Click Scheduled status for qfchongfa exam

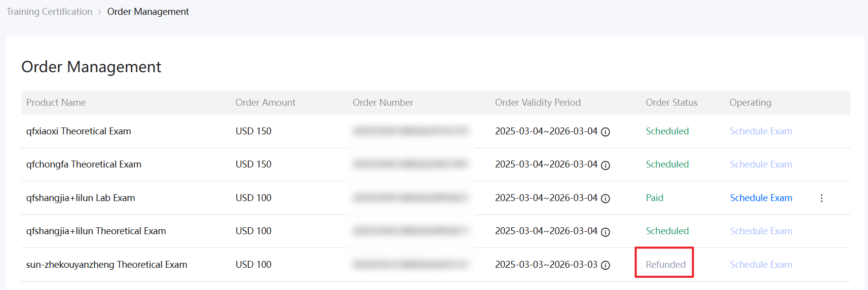667,165
